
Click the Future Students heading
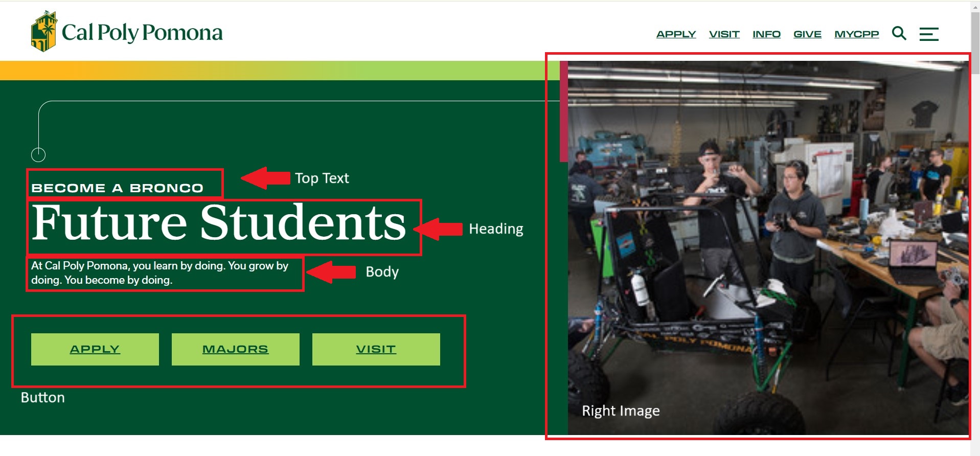pyautogui.click(x=219, y=223)
